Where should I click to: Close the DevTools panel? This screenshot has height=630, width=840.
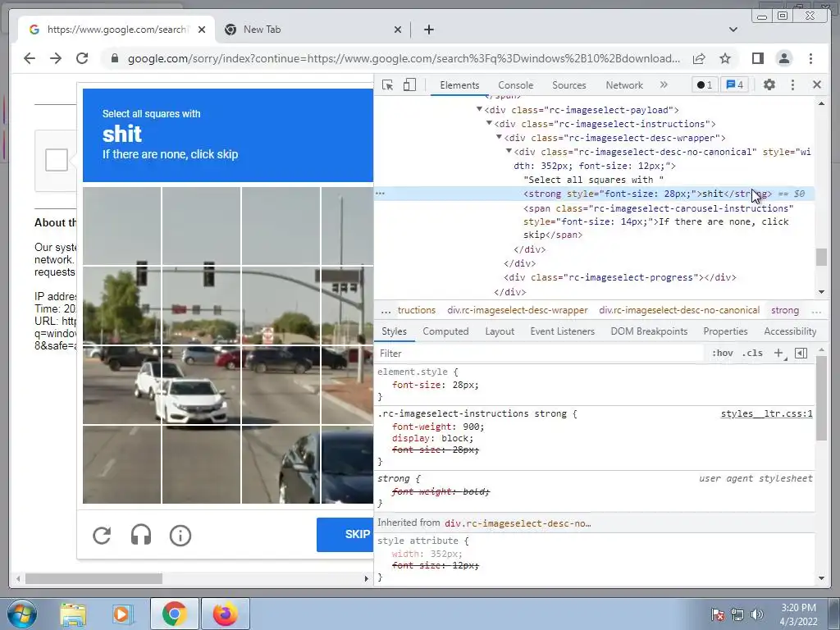pos(816,84)
